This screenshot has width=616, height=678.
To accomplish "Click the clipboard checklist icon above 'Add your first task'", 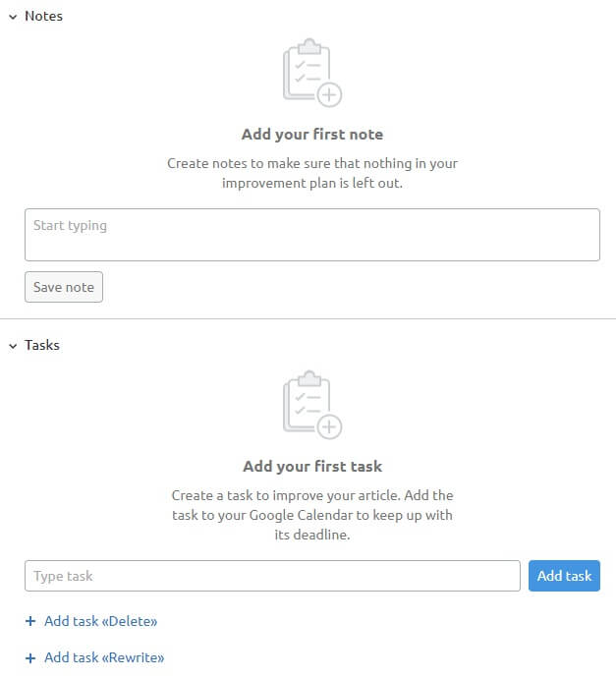I will (x=307, y=402).
